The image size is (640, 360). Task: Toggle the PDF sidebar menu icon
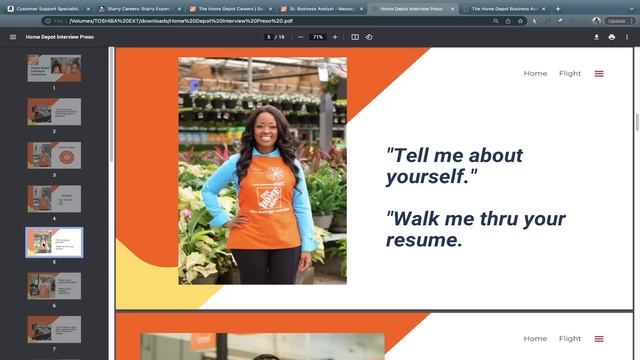click(x=13, y=37)
